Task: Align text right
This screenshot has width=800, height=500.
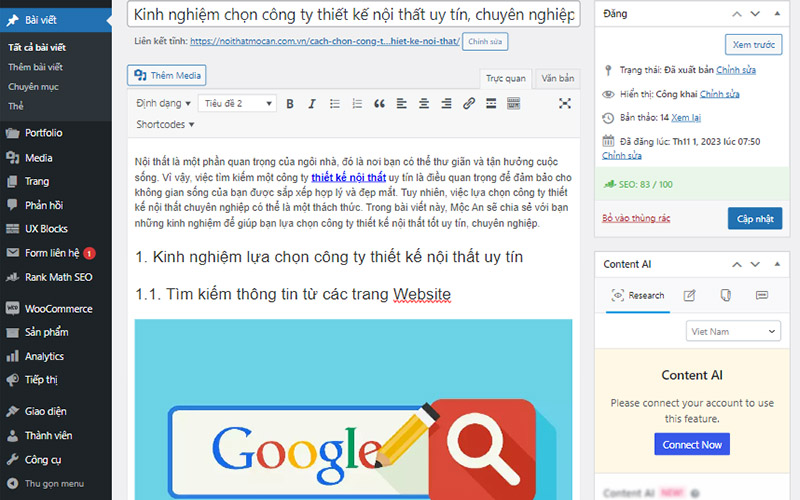Action: (x=446, y=104)
